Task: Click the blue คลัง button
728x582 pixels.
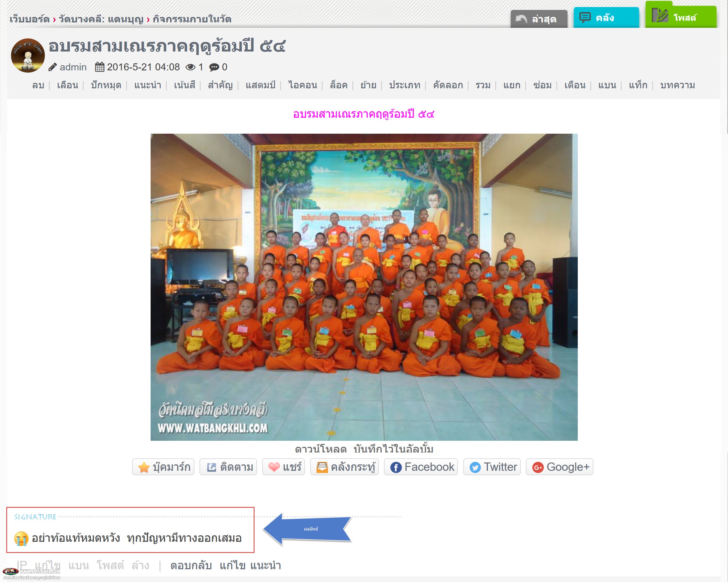Action: (606, 18)
